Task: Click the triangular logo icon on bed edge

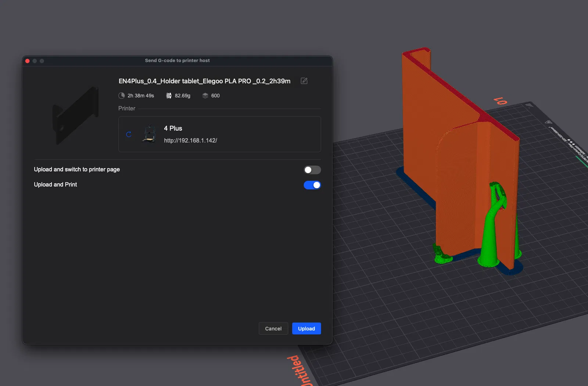Action: 548,122
